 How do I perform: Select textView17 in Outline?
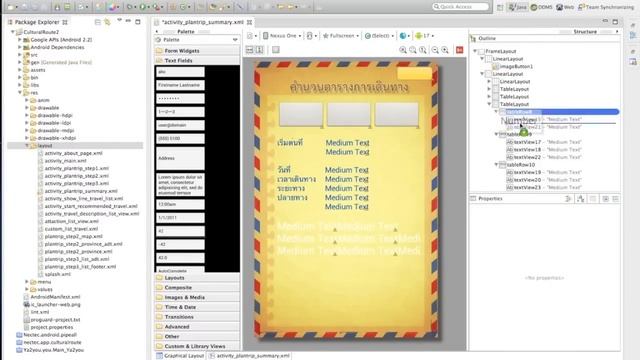(x=527, y=142)
